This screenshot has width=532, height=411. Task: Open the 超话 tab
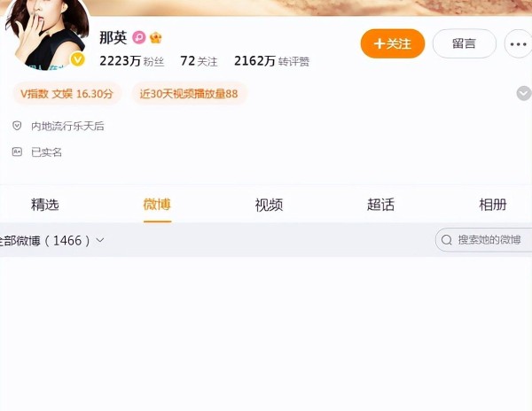click(x=380, y=205)
